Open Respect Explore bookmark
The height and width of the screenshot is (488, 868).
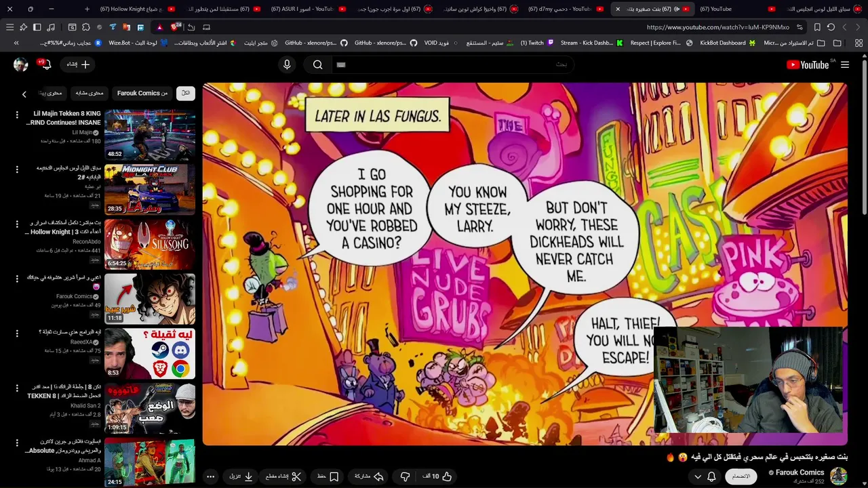click(x=661, y=43)
